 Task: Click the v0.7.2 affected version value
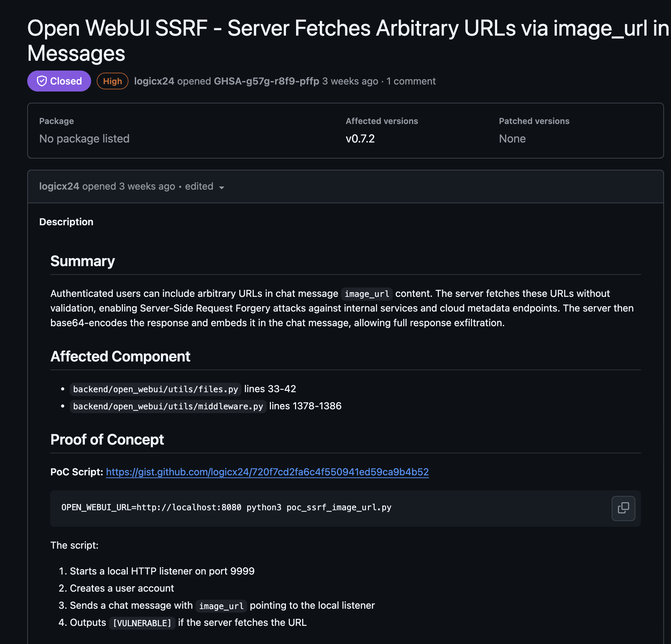click(x=360, y=139)
